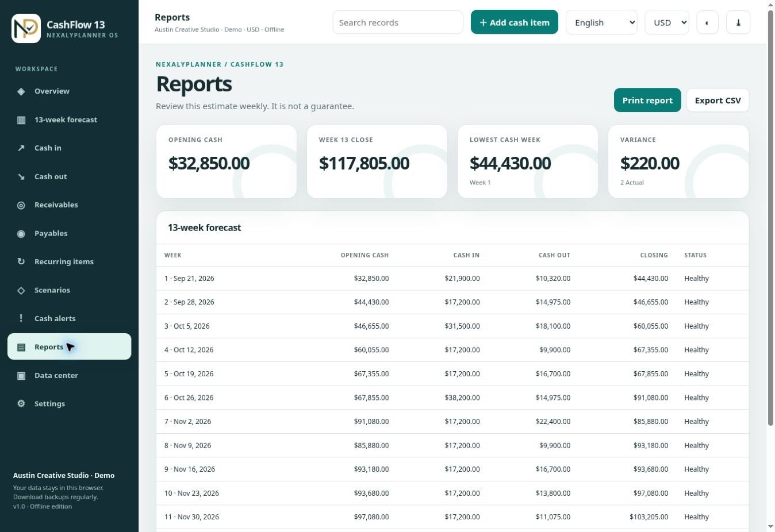Viewport: 775px width, 532px height.
Task: Click the Receivables circle icon
Action: click(21, 205)
